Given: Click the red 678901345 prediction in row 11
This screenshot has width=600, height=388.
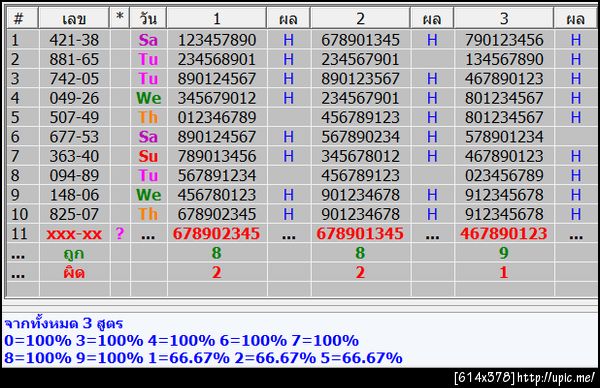Looking at the screenshot, I should [x=360, y=233].
